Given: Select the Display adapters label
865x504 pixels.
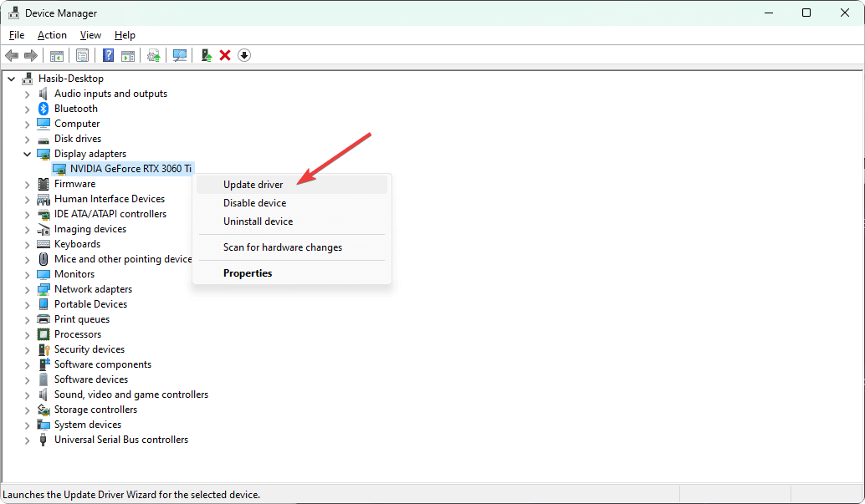Looking at the screenshot, I should pyautogui.click(x=90, y=154).
